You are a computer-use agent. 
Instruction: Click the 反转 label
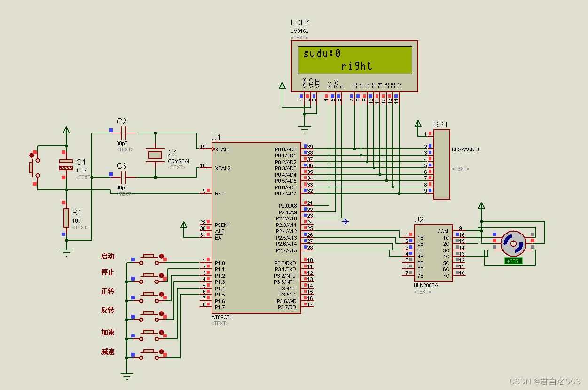[x=108, y=311]
